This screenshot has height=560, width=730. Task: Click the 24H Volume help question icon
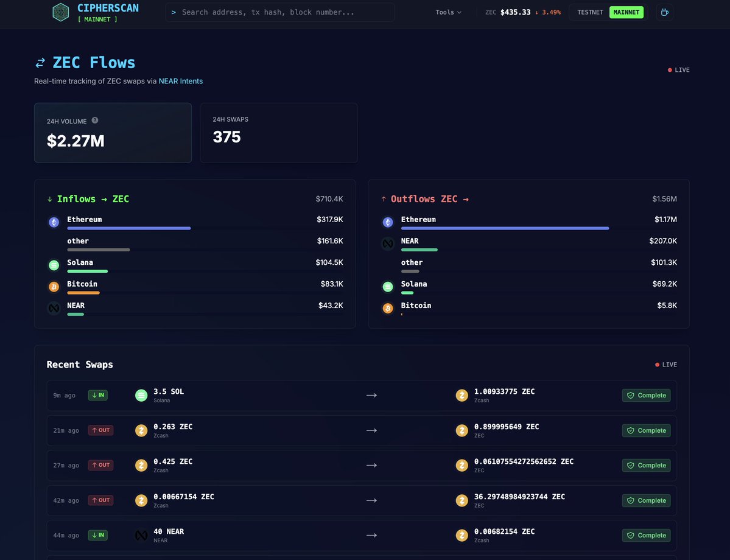point(95,120)
